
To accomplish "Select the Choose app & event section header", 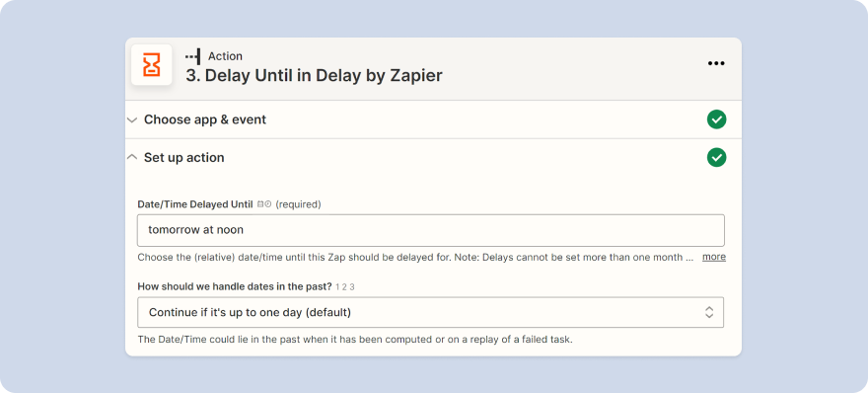I will [x=433, y=119].
